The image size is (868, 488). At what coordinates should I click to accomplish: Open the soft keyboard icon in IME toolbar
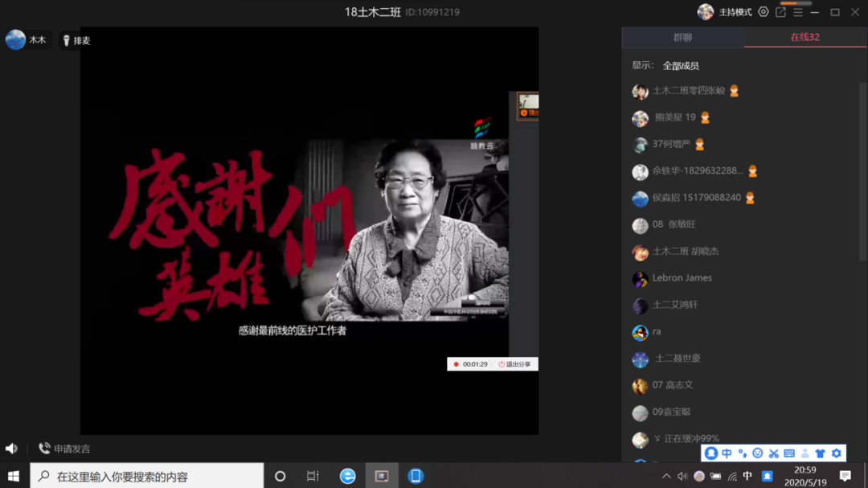point(789,453)
